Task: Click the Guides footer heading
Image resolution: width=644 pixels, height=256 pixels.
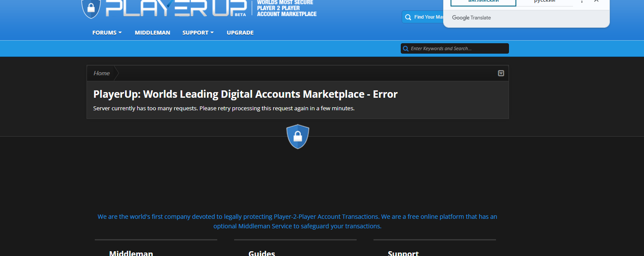Action: tap(262, 253)
